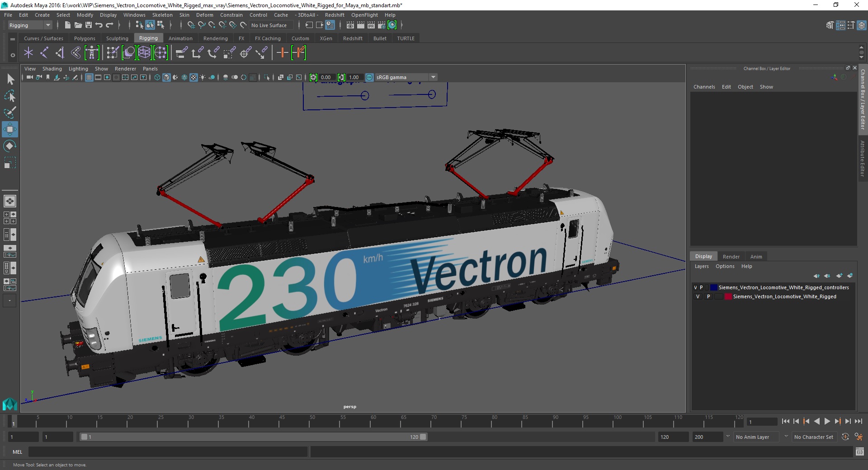Activate the Move tool in toolbox
The width and height of the screenshot is (868, 470).
pos(10,129)
